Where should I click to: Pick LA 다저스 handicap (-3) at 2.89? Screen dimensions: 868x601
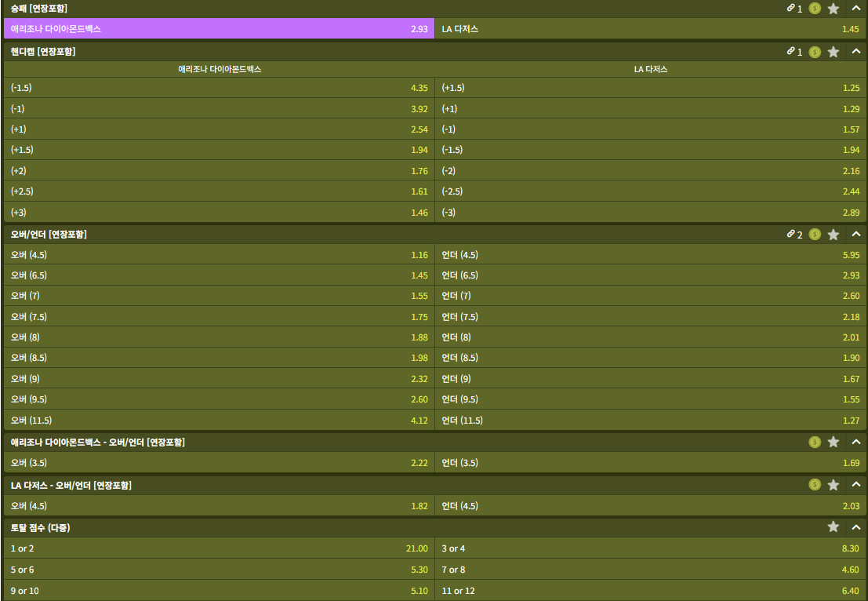click(651, 212)
